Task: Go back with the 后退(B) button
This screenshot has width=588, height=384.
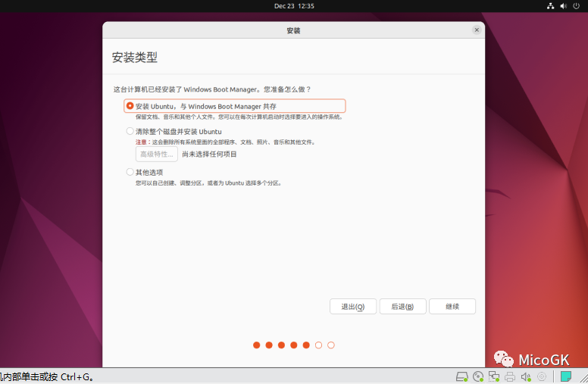Action: (x=403, y=307)
